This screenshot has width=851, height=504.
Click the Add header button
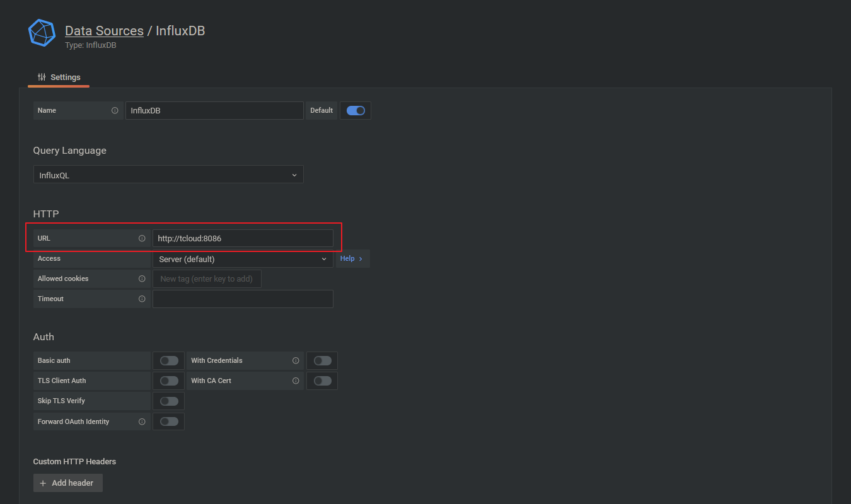coord(68,483)
